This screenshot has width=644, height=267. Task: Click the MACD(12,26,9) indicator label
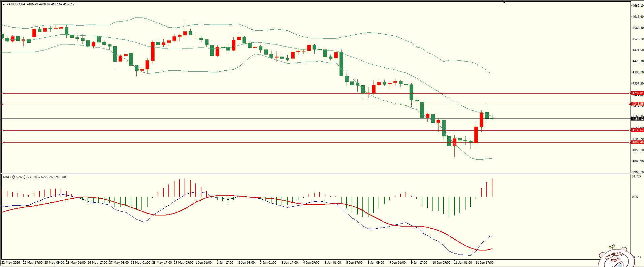(x=14, y=177)
